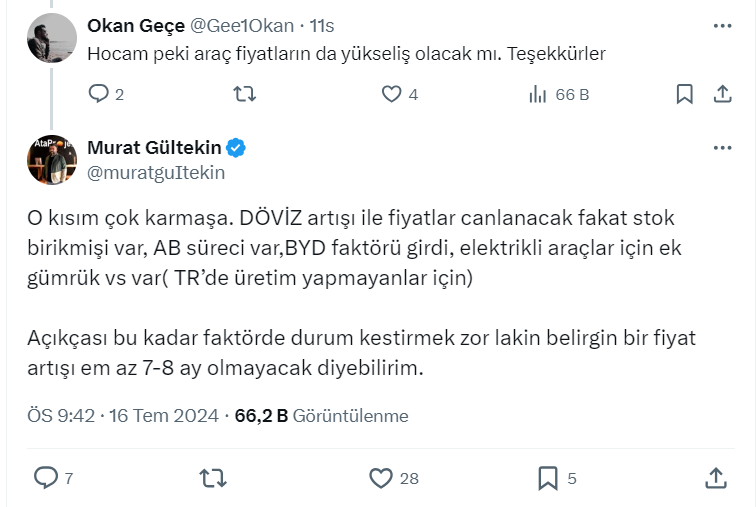
Task: Like Okan Geçe's tweet
Action: click(392, 94)
